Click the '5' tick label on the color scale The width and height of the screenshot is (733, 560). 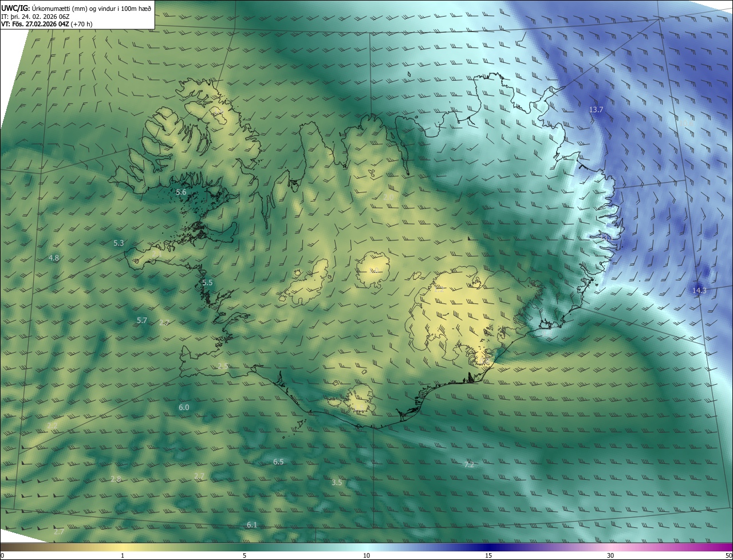(x=245, y=555)
